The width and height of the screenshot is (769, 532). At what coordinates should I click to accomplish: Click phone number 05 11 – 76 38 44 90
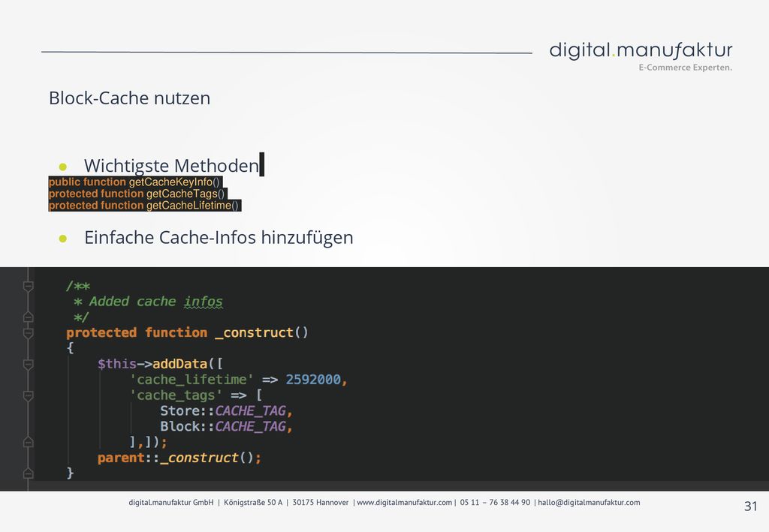pyautogui.click(x=495, y=503)
